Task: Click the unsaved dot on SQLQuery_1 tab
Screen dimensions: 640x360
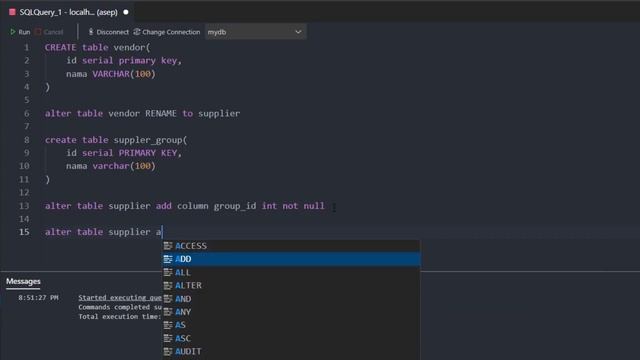Action: 126,12
